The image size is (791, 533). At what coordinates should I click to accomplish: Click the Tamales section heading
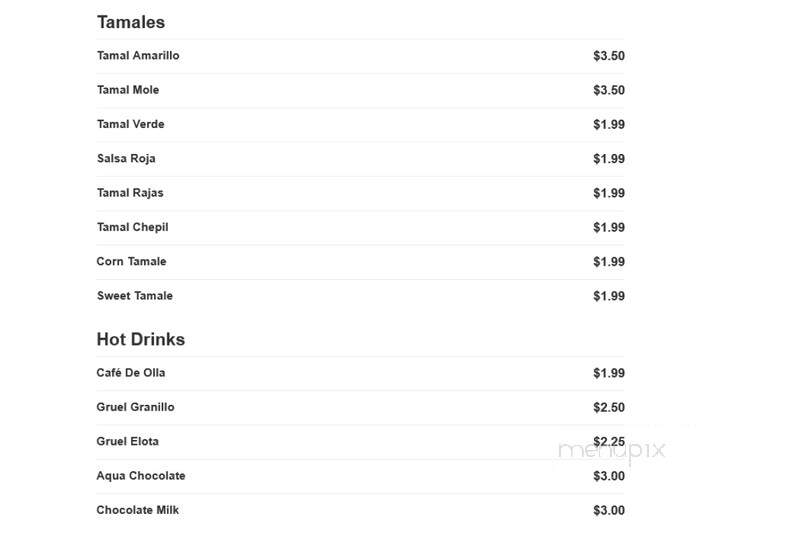131,22
